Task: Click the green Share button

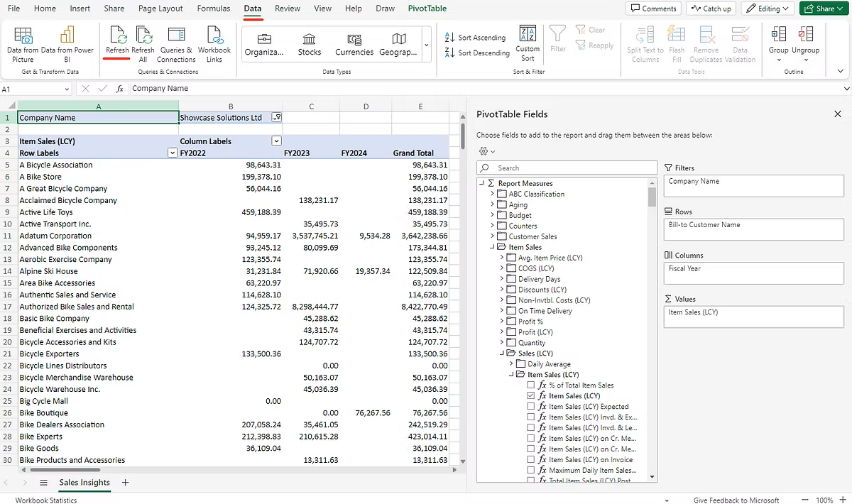Action: click(x=824, y=9)
